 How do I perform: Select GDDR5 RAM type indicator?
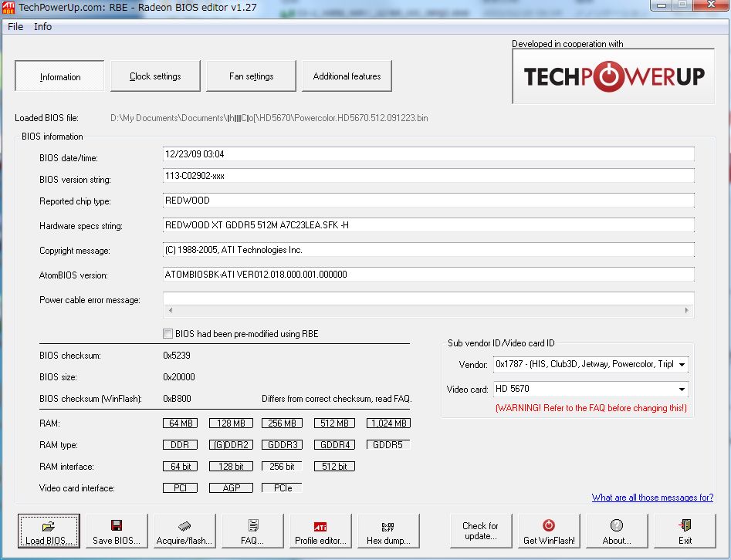(x=388, y=445)
